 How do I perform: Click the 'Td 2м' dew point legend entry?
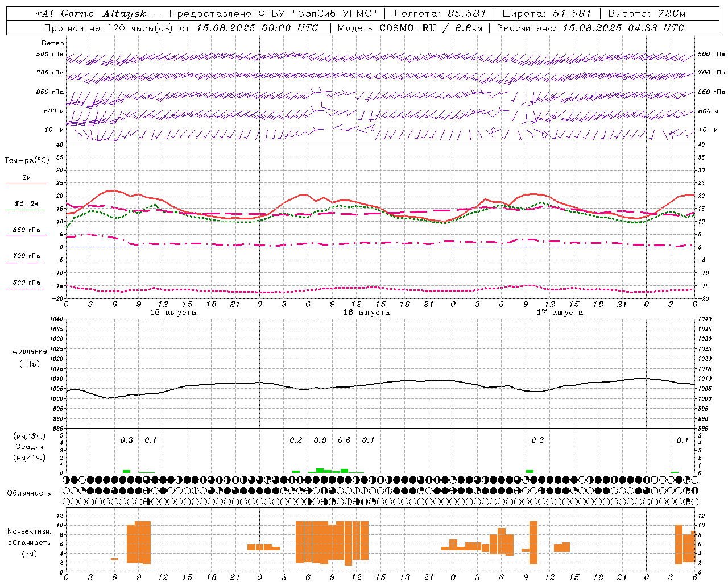pos(26,203)
